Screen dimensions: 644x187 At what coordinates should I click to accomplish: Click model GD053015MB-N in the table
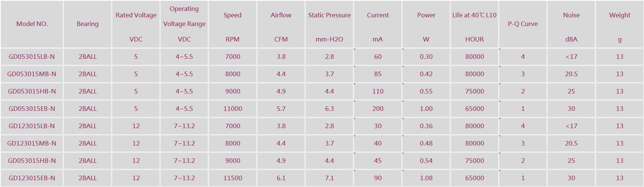(x=32, y=74)
